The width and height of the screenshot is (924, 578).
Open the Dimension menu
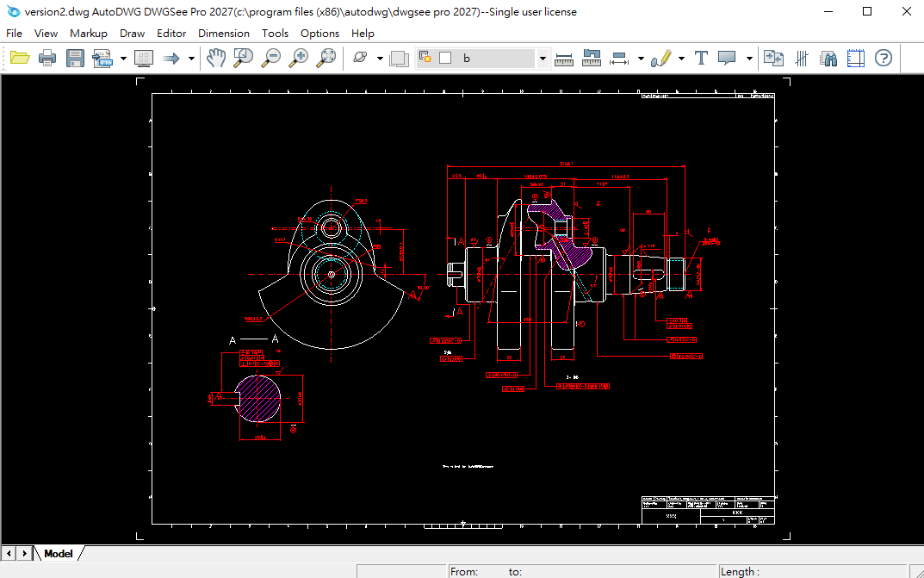click(223, 33)
